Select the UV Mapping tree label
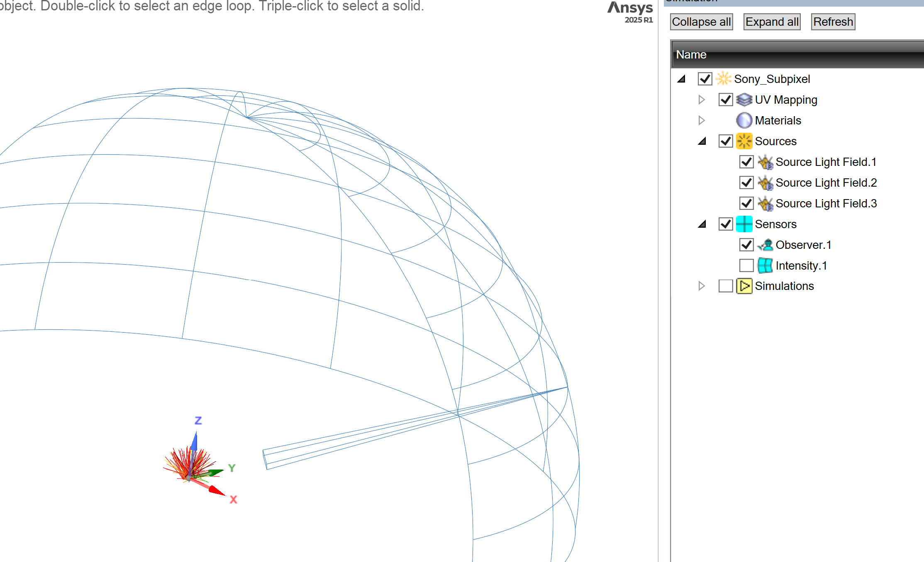924x562 pixels. 786,100
